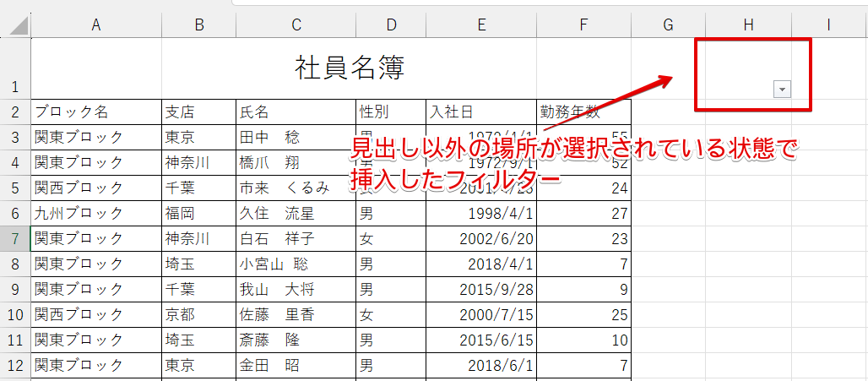Select row 3 header
This screenshot has width=868, height=381.
tap(15, 137)
